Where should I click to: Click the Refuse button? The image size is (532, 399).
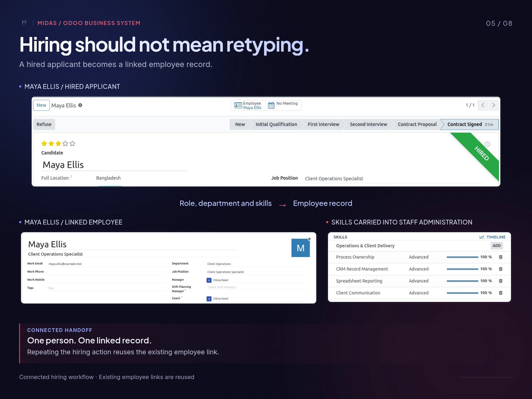coord(44,124)
